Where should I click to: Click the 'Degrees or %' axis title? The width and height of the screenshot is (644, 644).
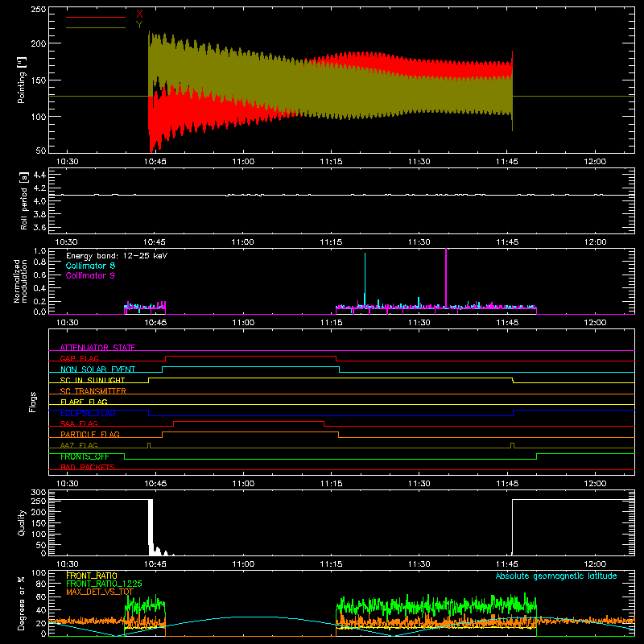(x=22, y=603)
